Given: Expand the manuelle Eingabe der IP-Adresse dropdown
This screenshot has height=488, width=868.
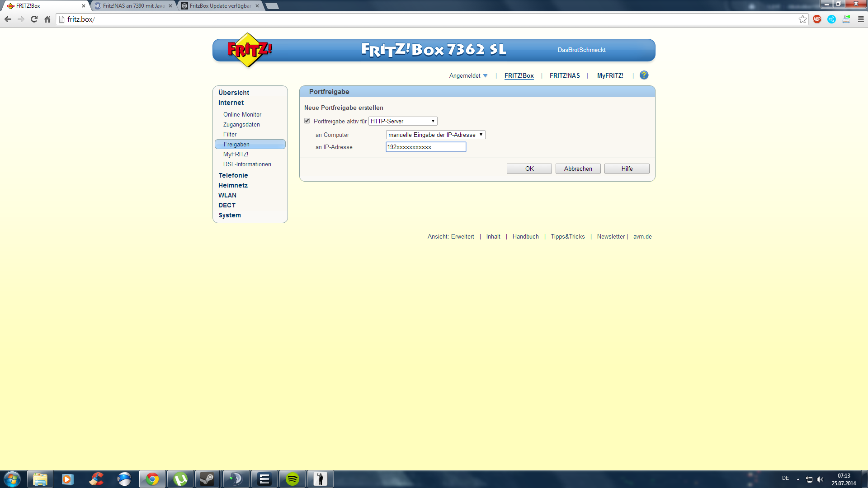Looking at the screenshot, I should tap(435, 135).
